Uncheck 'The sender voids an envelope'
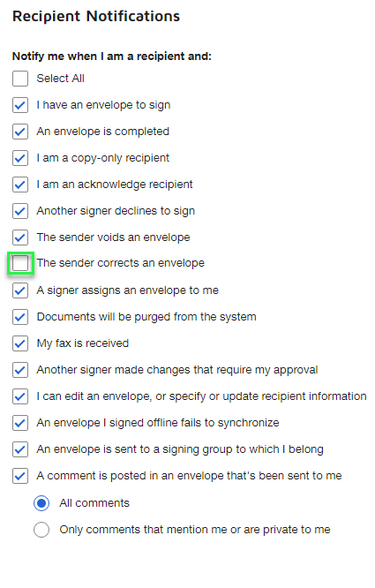 20,237
